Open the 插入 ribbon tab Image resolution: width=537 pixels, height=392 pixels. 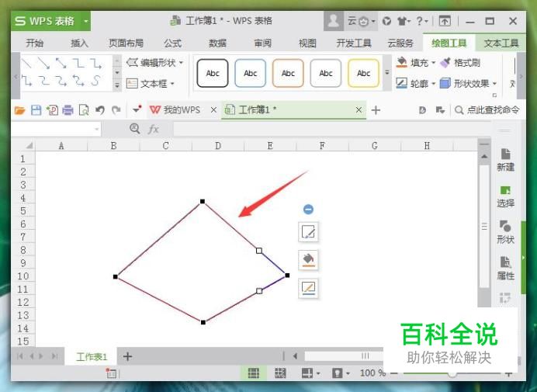click(79, 43)
